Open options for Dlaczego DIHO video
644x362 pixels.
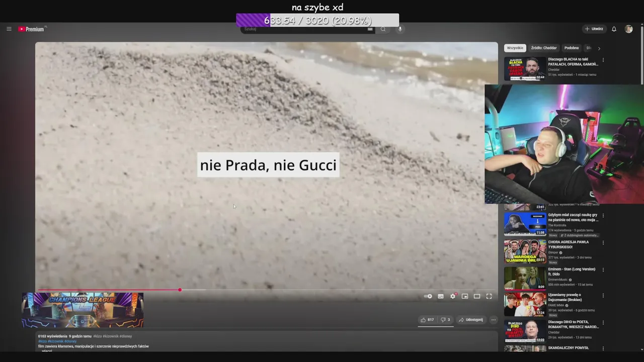(603, 322)
